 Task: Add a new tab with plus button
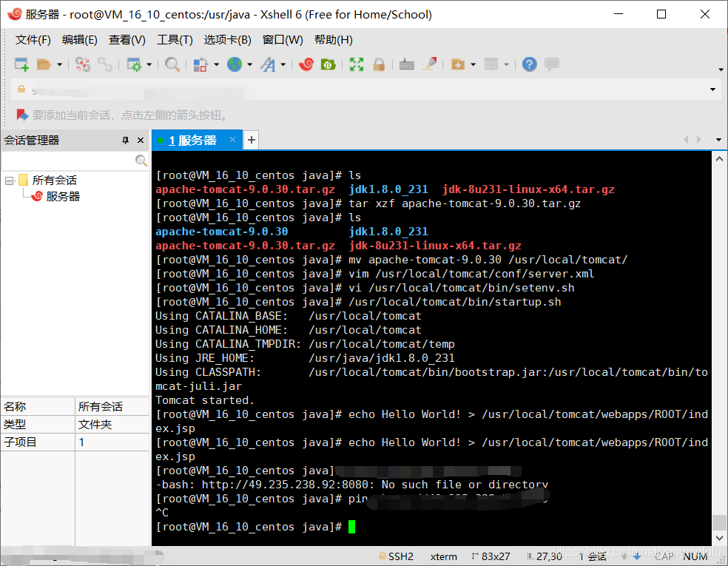point(252,140)
